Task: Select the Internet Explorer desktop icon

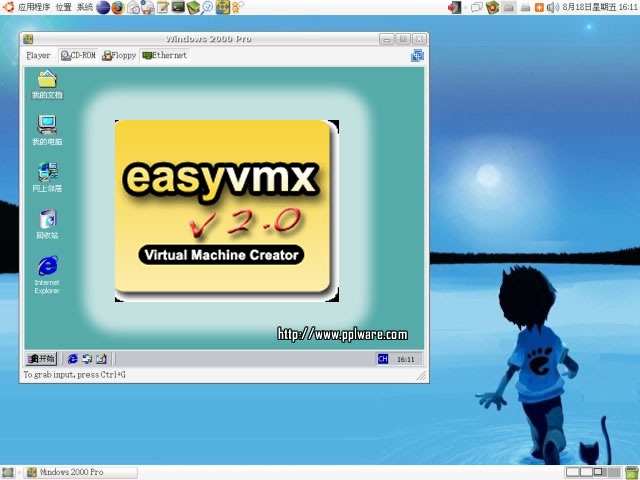Action: tap(47, 275)
